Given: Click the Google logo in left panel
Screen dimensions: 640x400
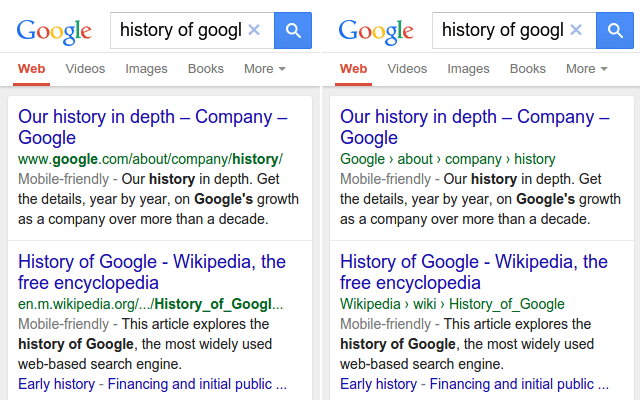Looking at the screenshot, I should [54, 31].
